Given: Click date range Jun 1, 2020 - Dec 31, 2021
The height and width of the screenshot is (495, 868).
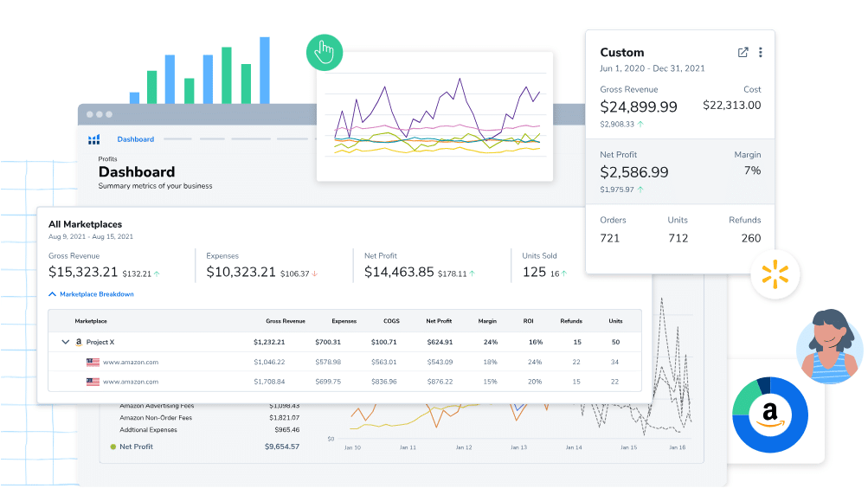Looking at the screenshot, I should (653, 68).
